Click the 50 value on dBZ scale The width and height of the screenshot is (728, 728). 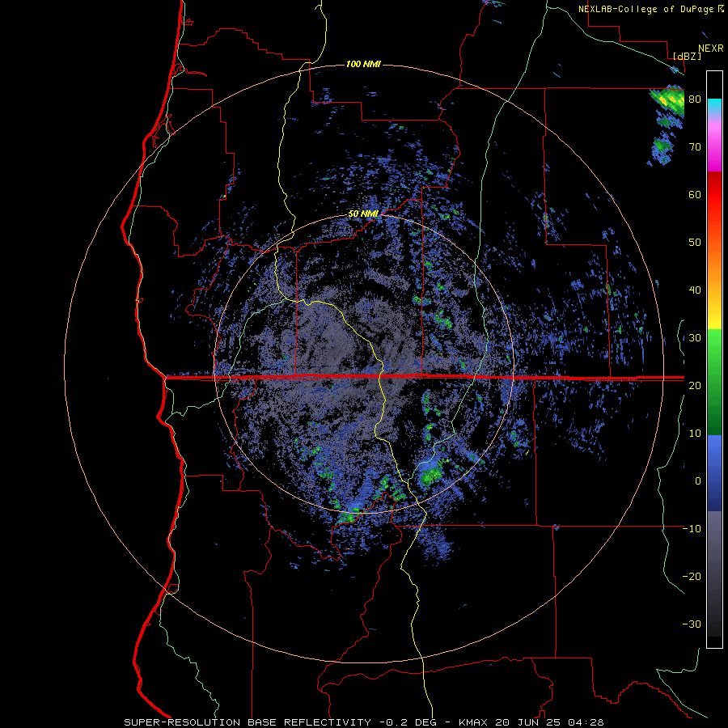(695, 243)
